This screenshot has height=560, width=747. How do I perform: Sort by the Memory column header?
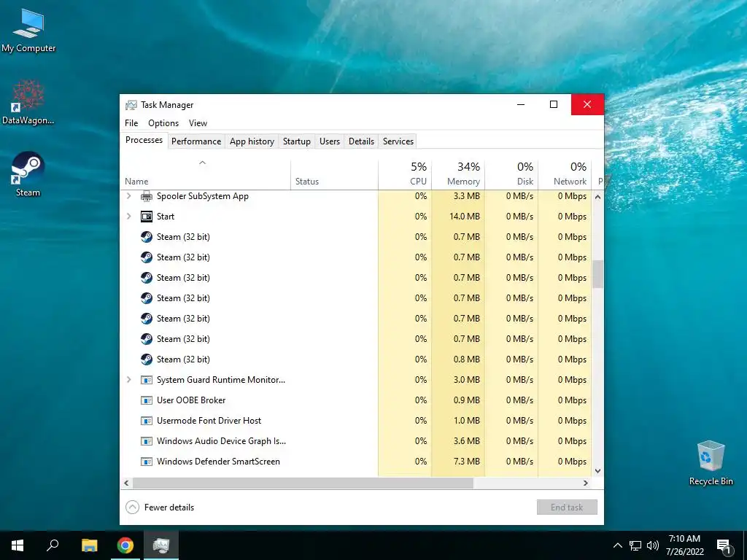click(458, 174)
